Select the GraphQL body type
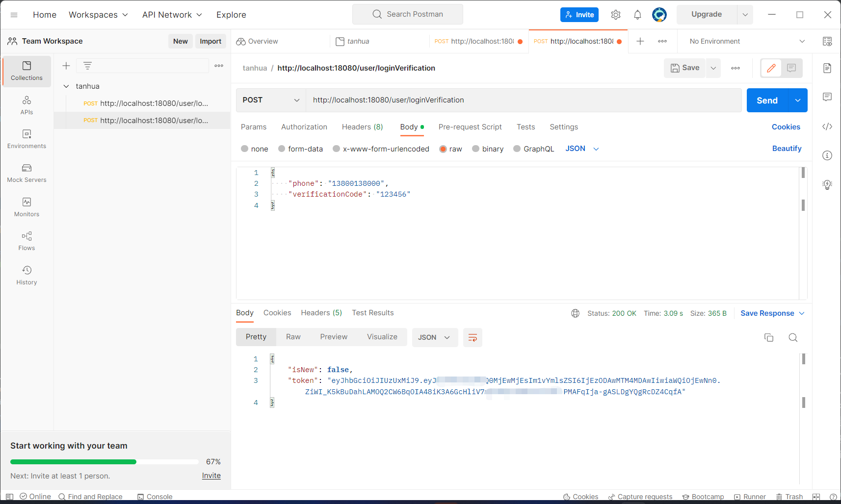 click(533, 149)
